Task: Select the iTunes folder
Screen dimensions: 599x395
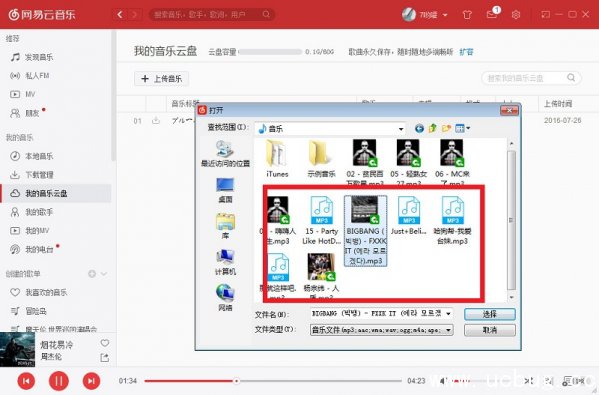Action: click(x=277, y=159)
